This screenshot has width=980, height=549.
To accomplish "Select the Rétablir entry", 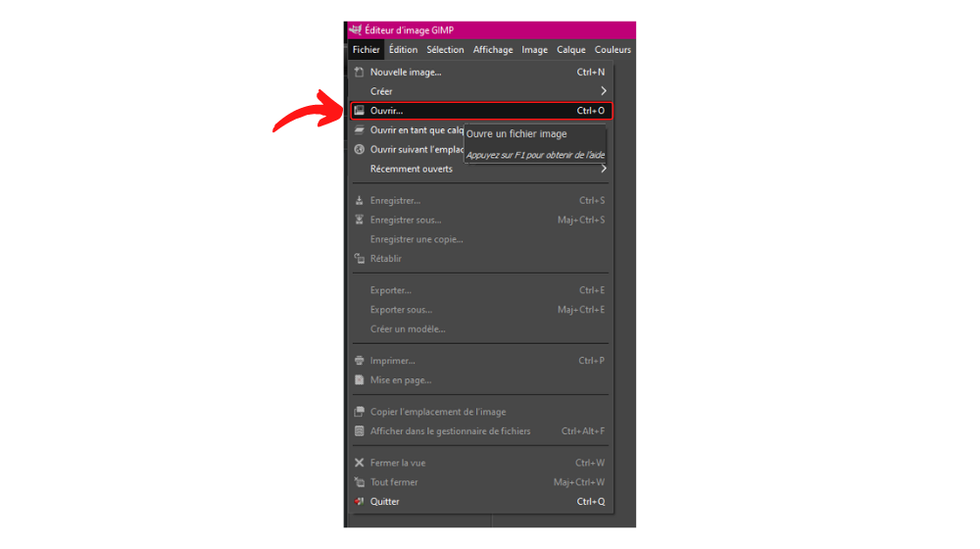I will [480, 258].
